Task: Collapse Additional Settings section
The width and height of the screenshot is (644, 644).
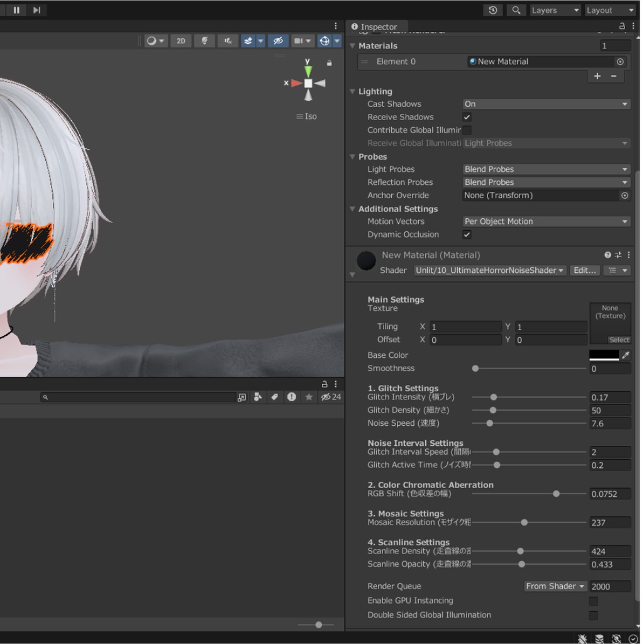Action: coord(352,209)
